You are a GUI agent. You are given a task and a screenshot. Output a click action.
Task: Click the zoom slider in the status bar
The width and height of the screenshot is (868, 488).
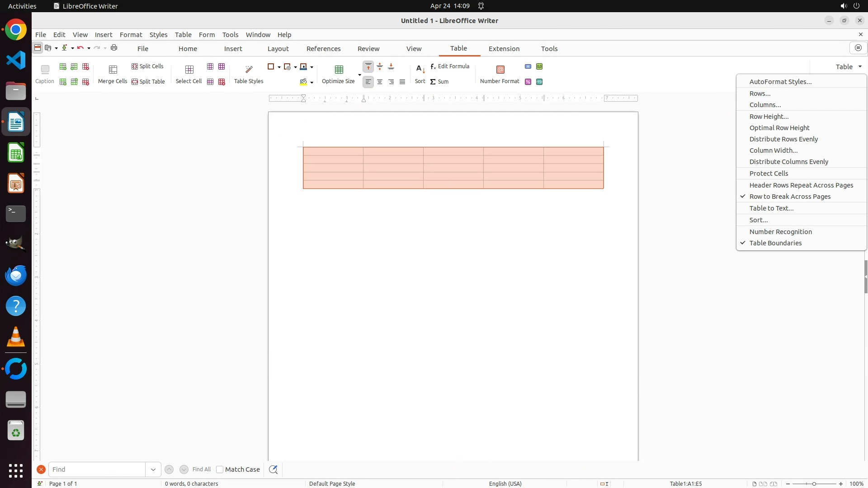coord(814,484)
